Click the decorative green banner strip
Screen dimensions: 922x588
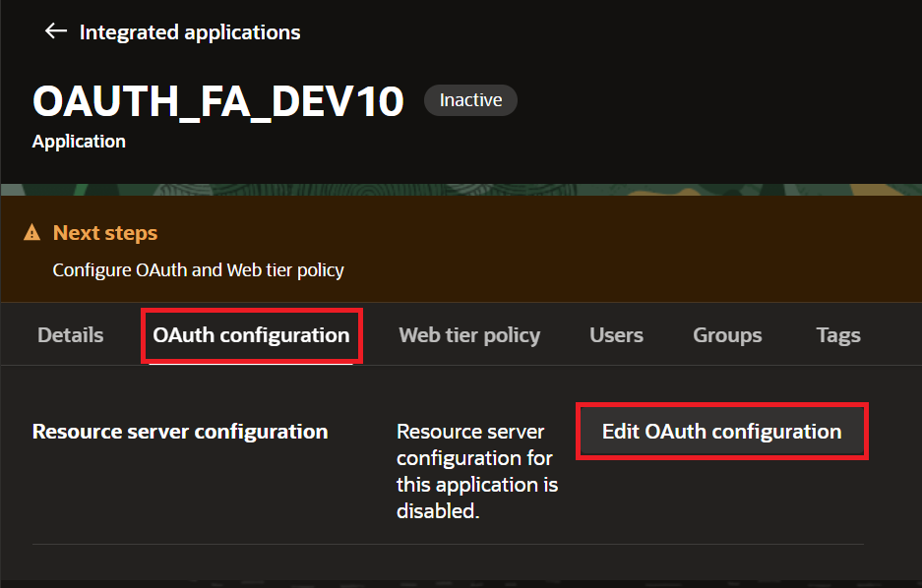(461, 189)
